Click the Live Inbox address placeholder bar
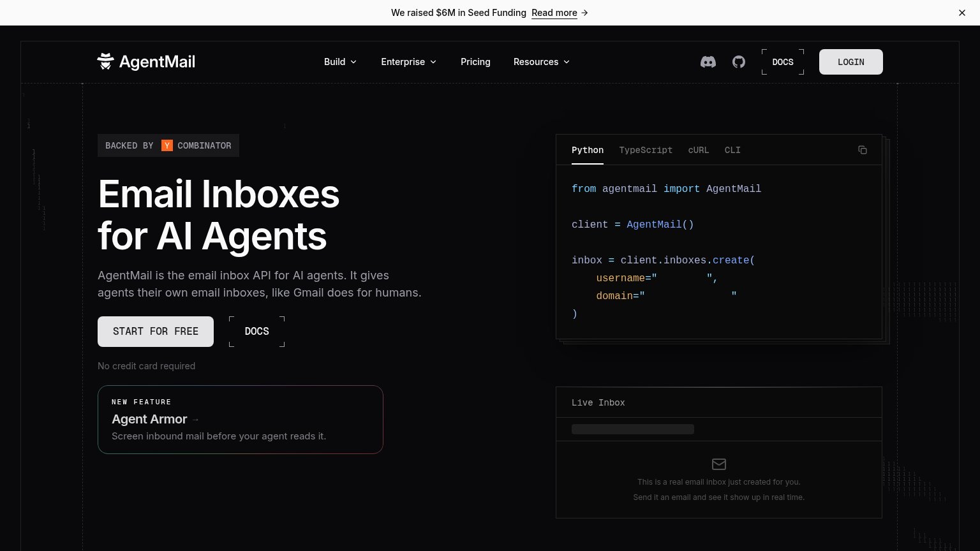 [x=633, y=429]
